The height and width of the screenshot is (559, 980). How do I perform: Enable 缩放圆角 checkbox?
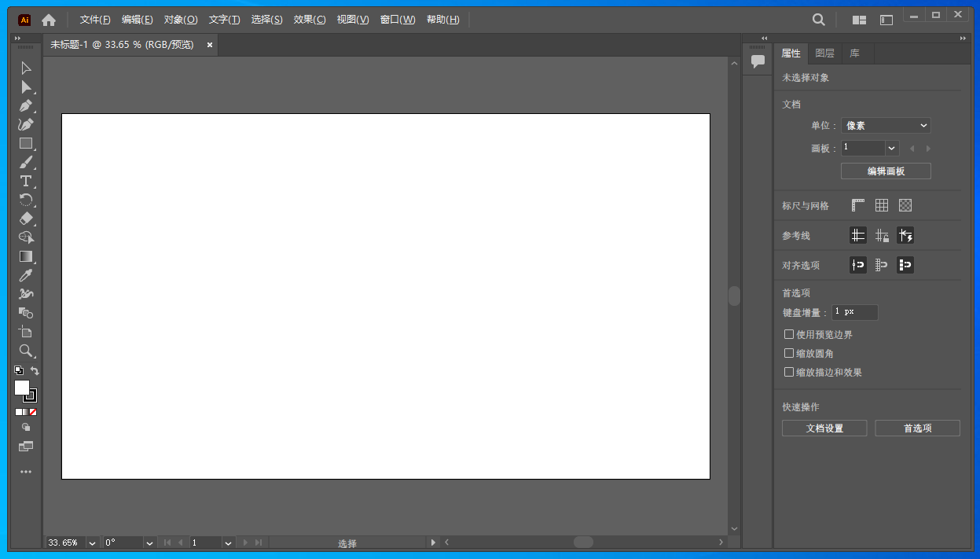pos(789,353)
